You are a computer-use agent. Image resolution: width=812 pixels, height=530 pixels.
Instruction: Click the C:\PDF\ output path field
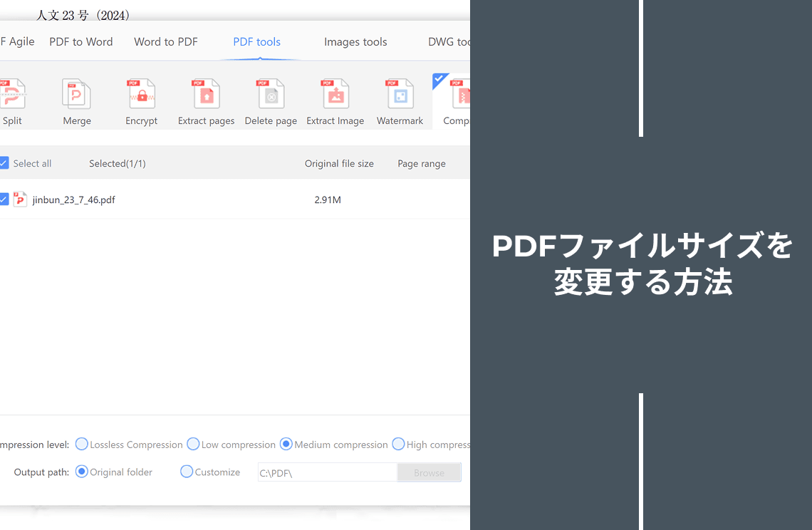coord(326,472)
